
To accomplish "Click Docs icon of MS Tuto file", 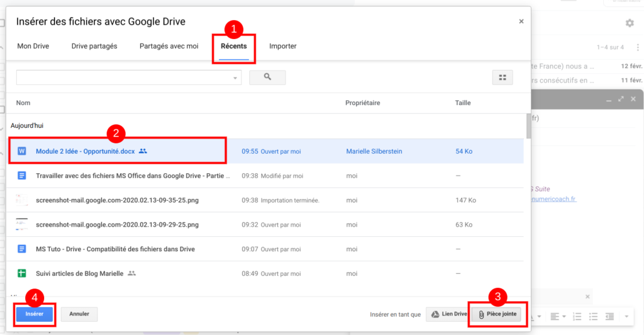I will [x=22, y=249].
